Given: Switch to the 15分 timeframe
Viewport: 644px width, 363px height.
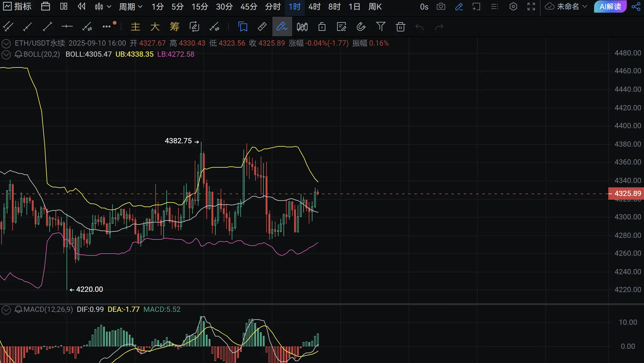Looking at the screenshot, I should 200,6.
